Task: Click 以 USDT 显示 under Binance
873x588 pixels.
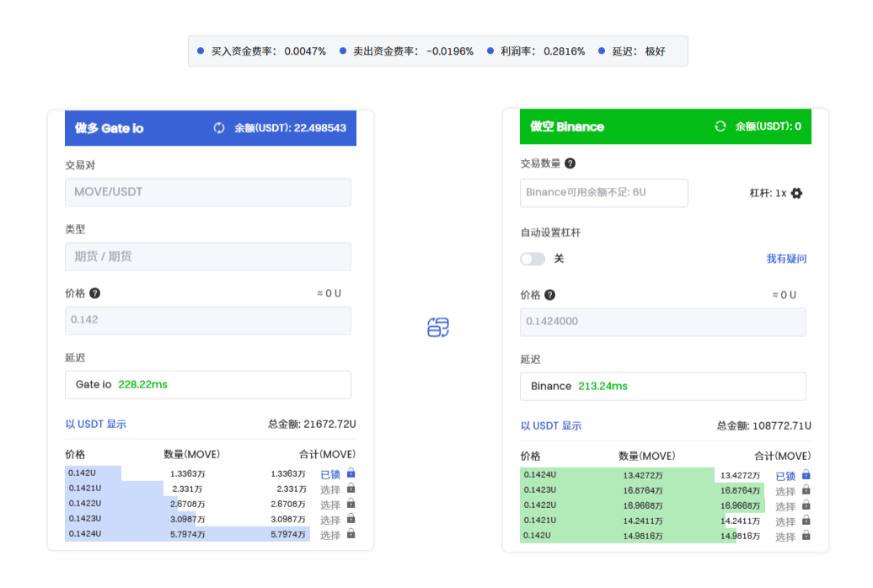Action: pos(551,425)
